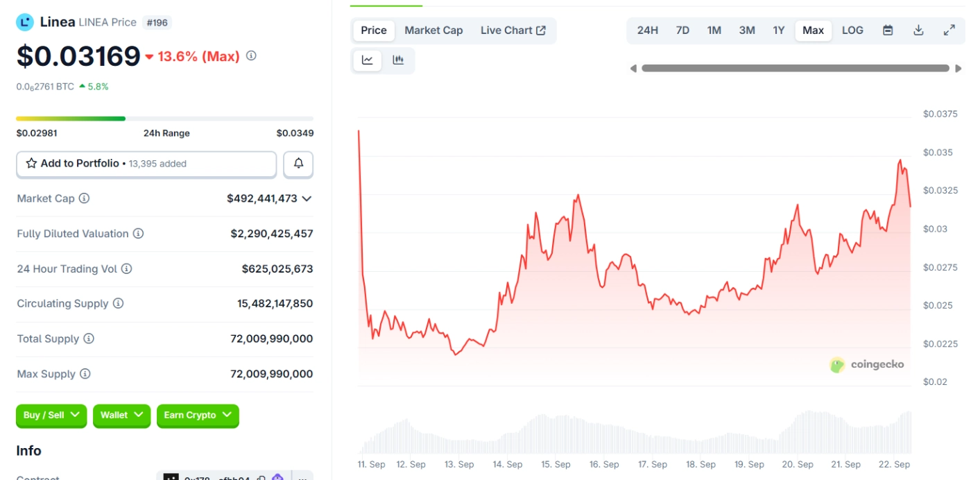Image resolution: width=980 pixels, height=480 pixels.
Task: Open the info icon beside 13.6% (Max)
Action: (x=251, y=55)
